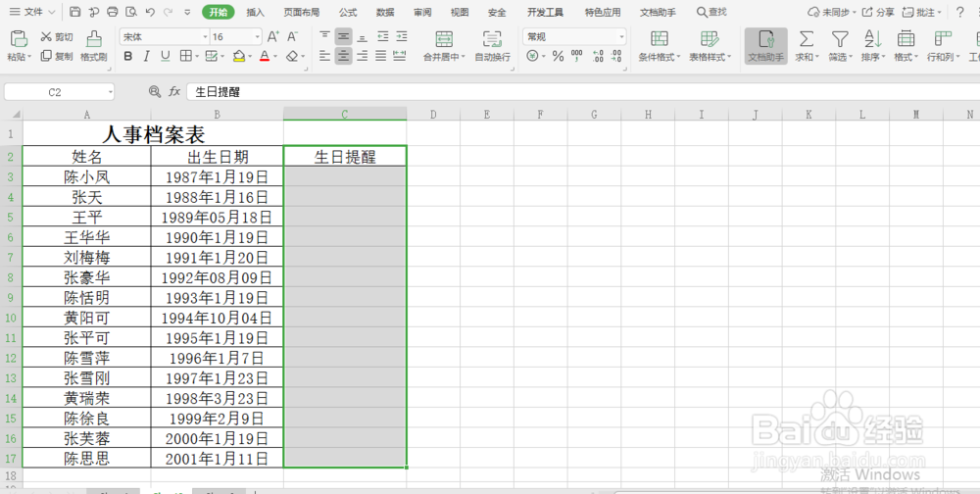The width and height of the screenshot is (980, 494).
Task: Click the 自动换行 (Wrap Text) button
Action: pyautogui.click(x=493, y=46)
